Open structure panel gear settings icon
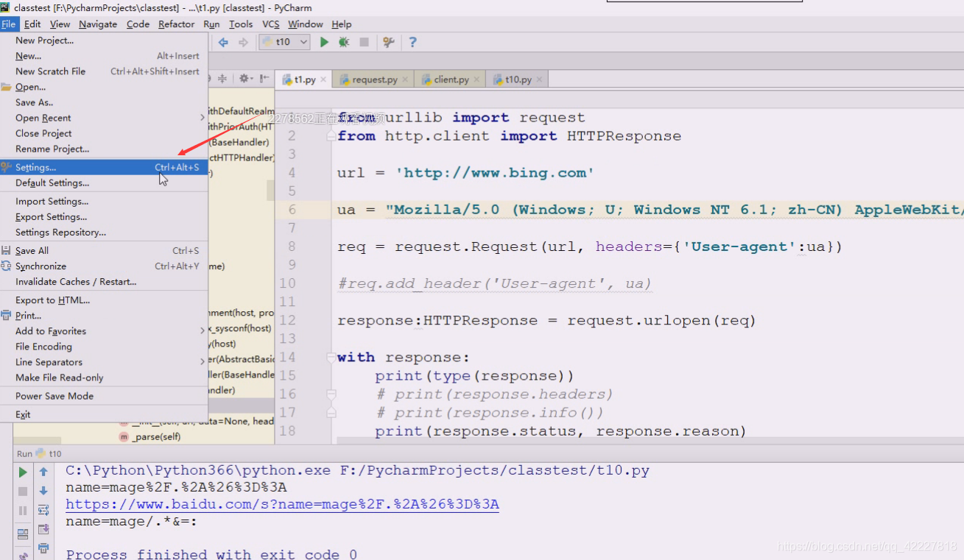This screenshot has width=964, height=560. click(244, 79)
